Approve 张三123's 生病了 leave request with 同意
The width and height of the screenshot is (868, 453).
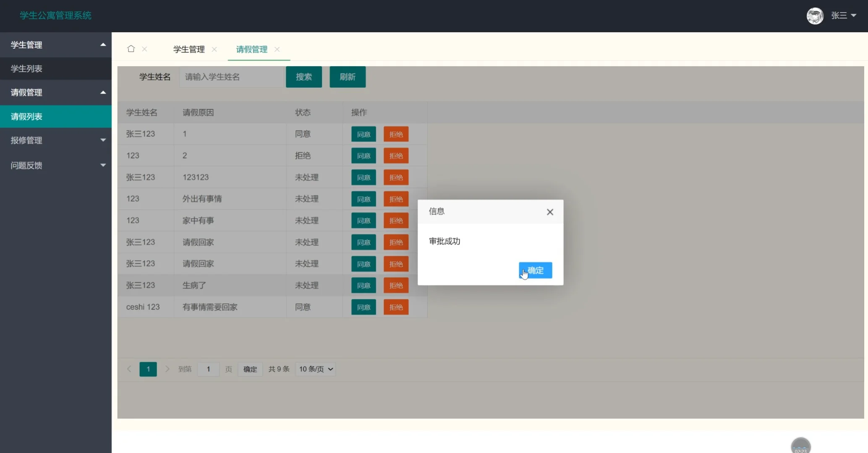point(363,285)
